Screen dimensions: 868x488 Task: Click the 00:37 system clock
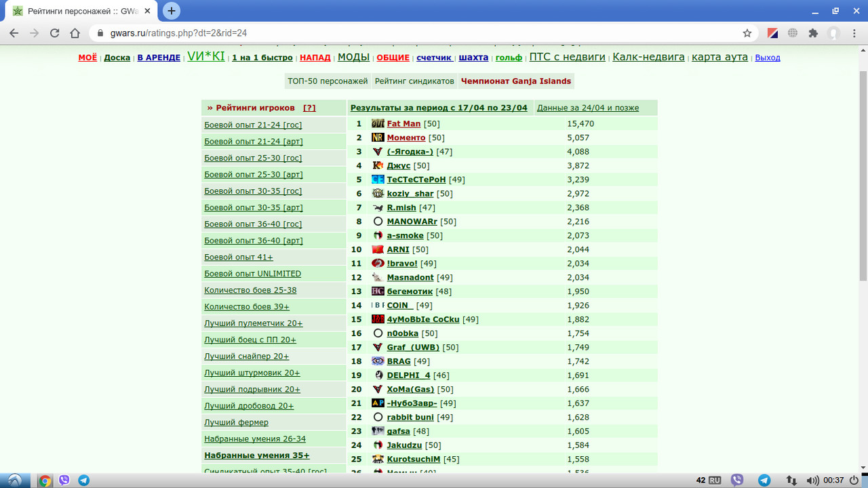point(833,481)
